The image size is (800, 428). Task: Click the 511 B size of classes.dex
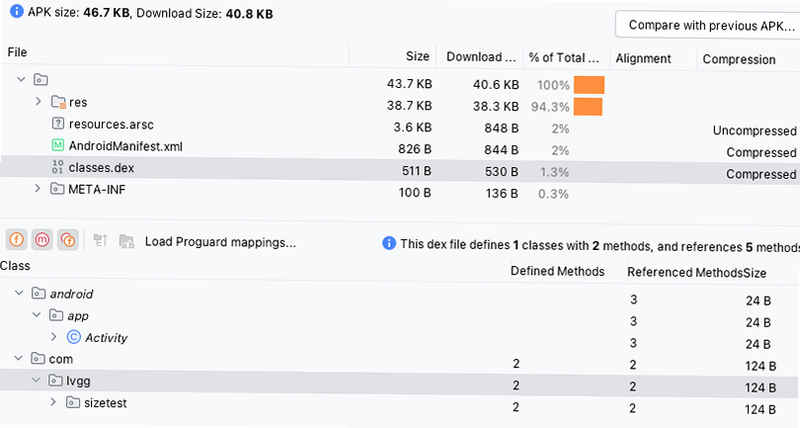pyautogui.click(x=416, y=170)
